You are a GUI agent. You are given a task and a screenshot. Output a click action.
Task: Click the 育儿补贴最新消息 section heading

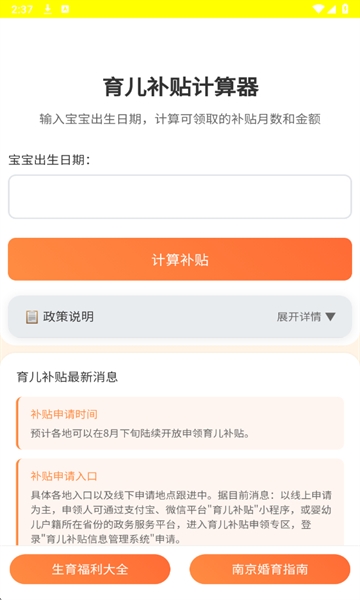(x=67, y=377)
